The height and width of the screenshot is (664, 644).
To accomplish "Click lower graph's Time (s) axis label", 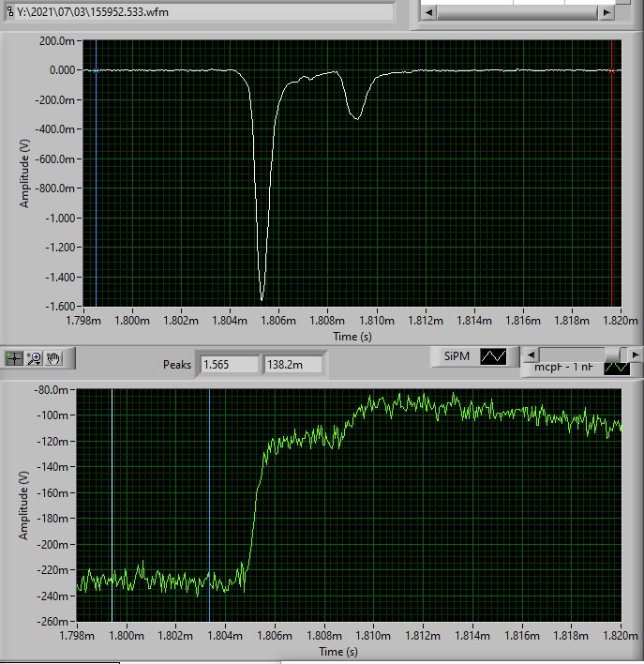I will [338, 652].
